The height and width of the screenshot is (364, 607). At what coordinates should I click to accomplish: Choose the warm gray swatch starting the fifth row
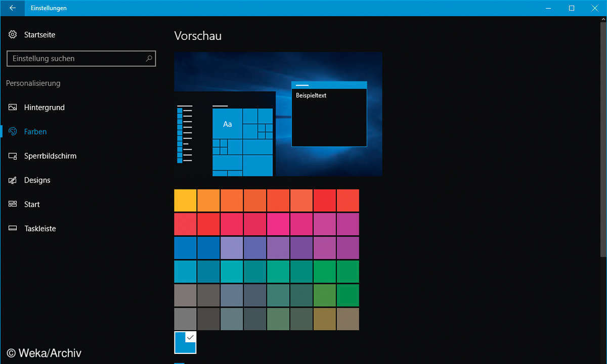[185, 295]
